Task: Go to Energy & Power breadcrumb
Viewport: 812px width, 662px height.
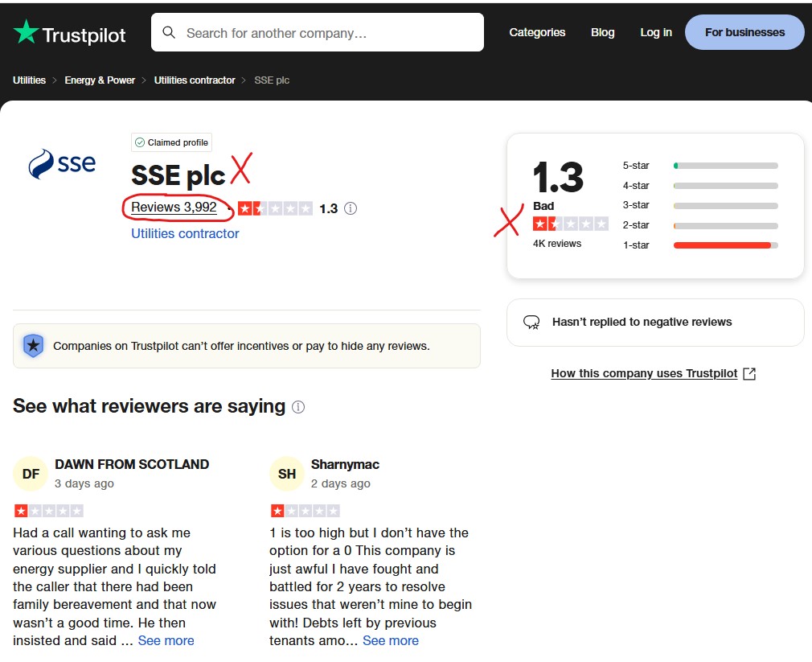Action: pyautogui.click(x=100, y=80)
